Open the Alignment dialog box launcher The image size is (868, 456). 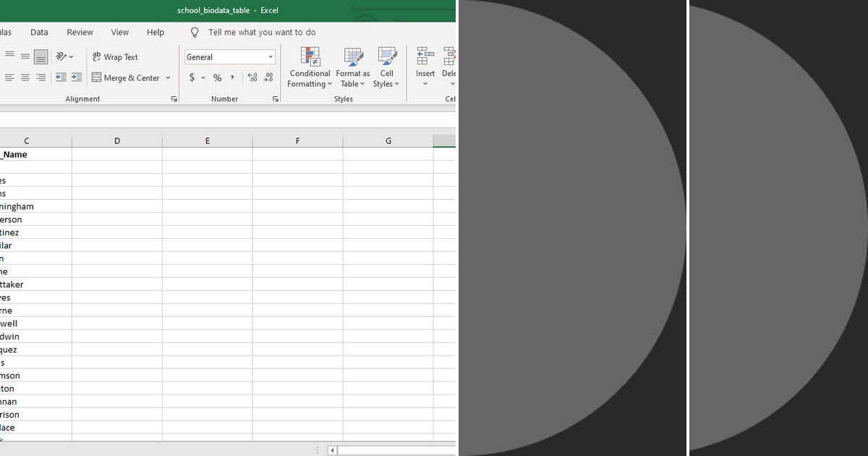coord(174,98)
